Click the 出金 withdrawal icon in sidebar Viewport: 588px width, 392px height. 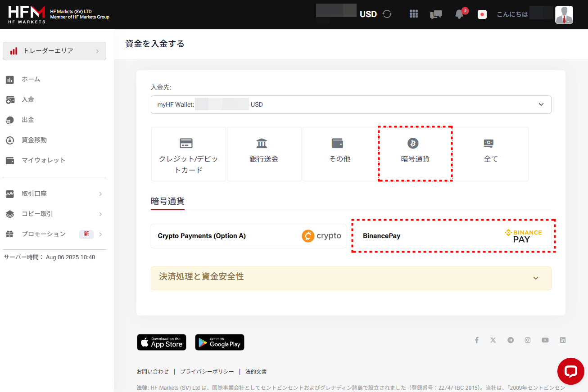10,120
